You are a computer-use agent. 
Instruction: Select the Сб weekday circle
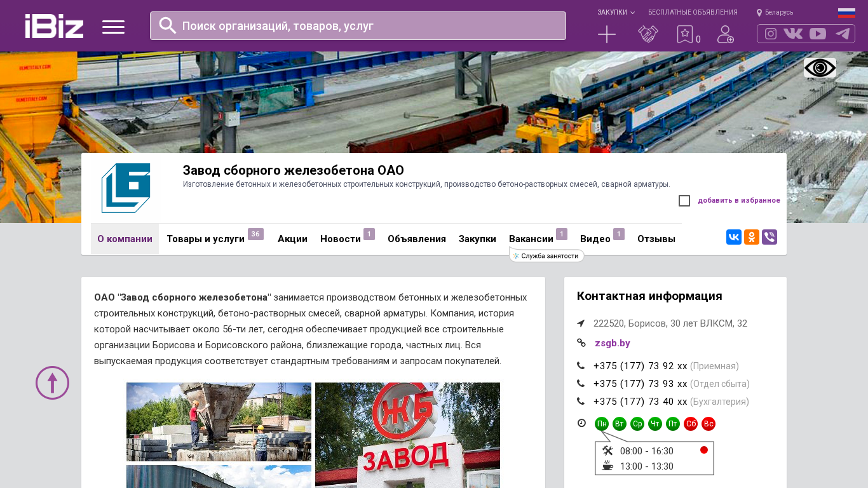(691, 424)
